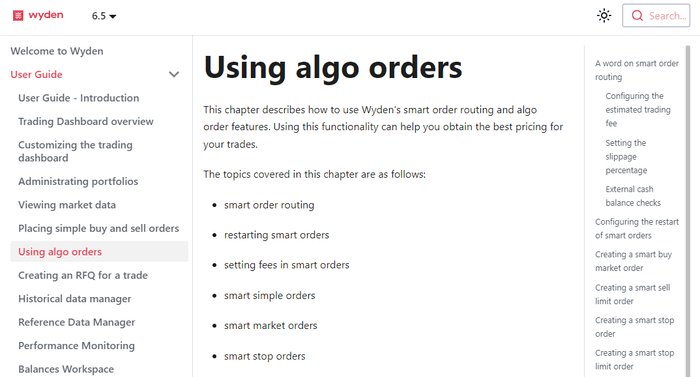Jump to A word on smart order routing

pyautogui.click(x=637, y=70)
